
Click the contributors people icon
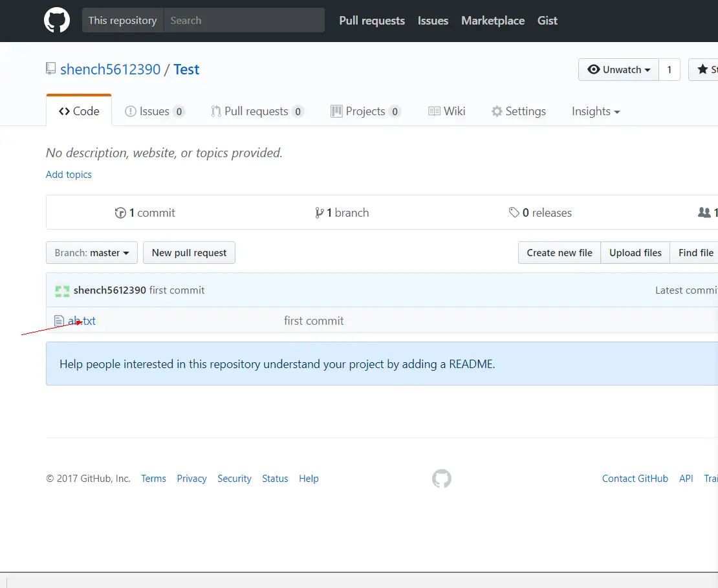click(x=704, y=212)
